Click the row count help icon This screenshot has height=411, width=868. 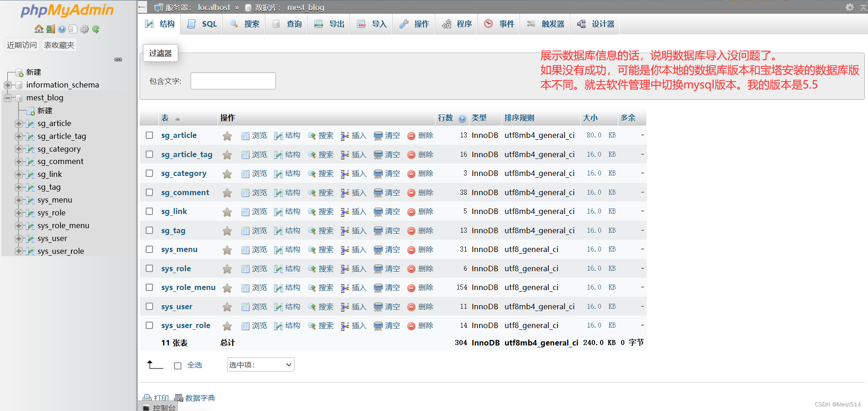tap(462, 119)
